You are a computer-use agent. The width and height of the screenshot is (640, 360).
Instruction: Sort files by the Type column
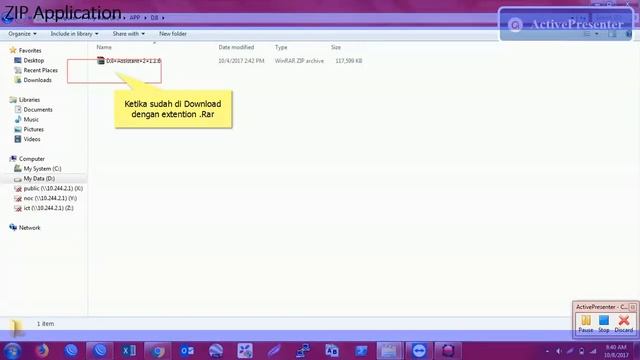281,47
